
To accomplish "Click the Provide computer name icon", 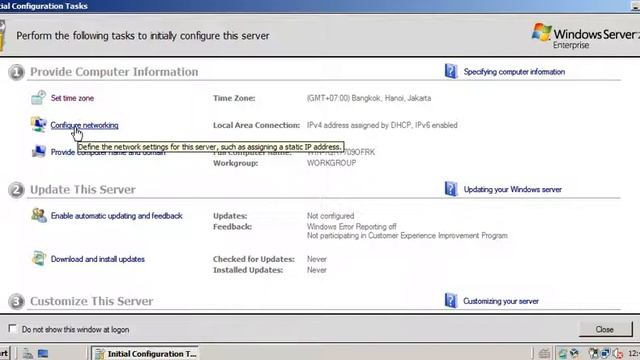I will (39, 151).
